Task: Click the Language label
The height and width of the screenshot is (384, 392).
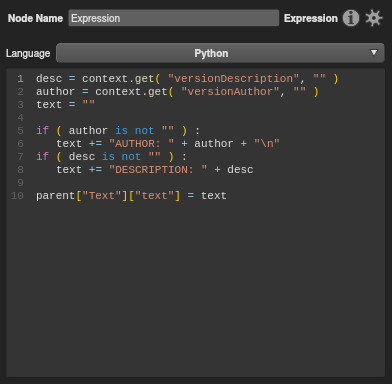Action: [28, 53]
